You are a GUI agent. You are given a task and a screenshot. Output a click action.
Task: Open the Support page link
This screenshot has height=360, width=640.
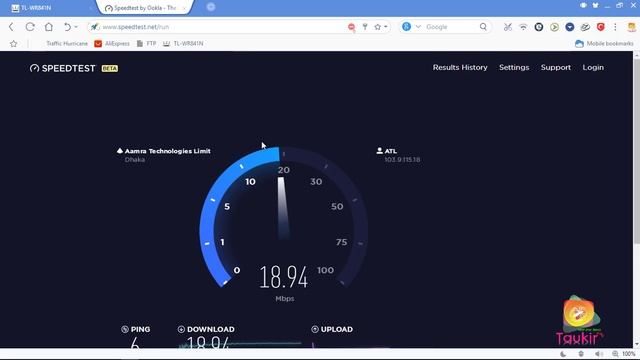(x=556, y=67)
